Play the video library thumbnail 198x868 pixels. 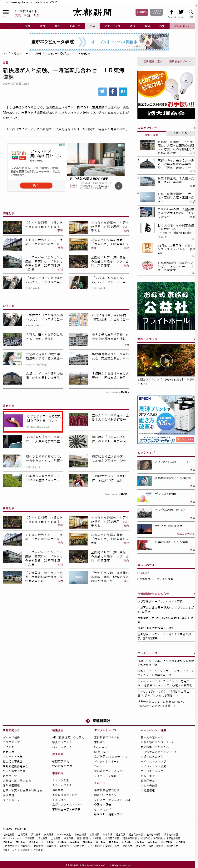click(x=166, y=360)
